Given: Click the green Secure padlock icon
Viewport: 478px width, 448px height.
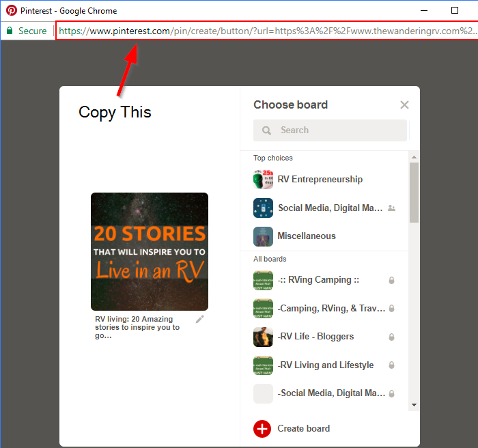Looking at the screenshot, I should tap(10, 31).
